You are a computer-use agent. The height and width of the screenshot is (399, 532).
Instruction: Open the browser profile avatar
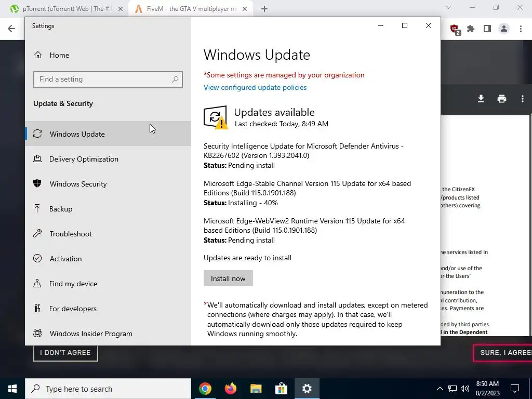pyautogui.click(x=504, y=29)
